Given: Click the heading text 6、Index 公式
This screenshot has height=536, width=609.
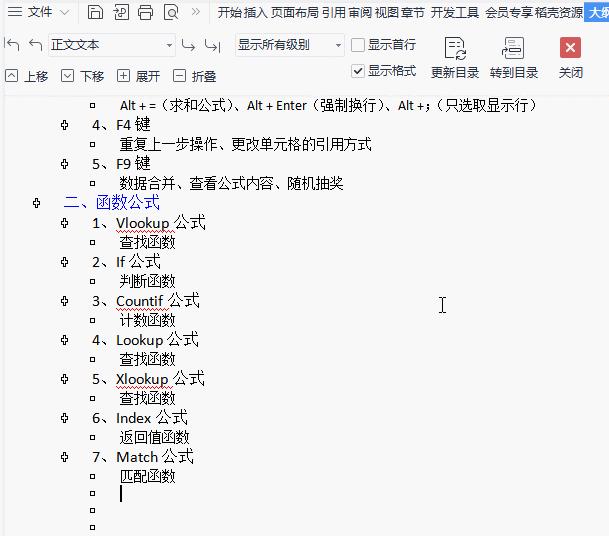Looking at the screenshot, I should (x=140, y=418).
